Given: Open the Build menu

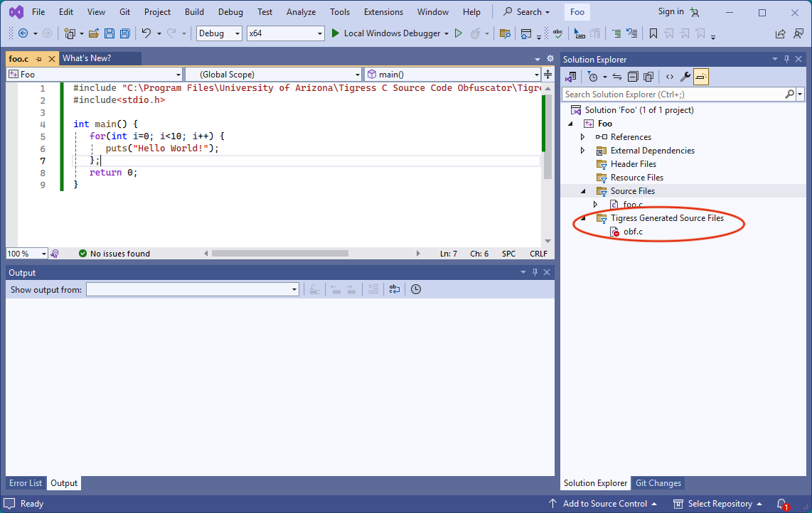Looking at the screenshot, I should tap(194, 12).
